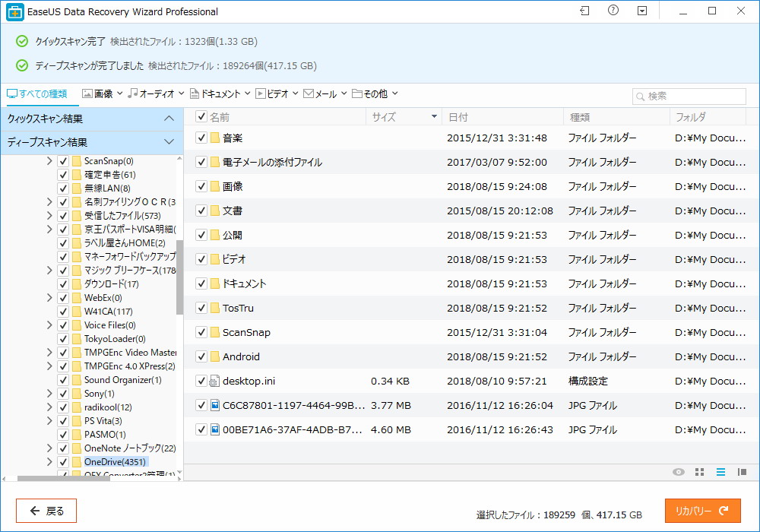Click the radikool folder icon in tree

tap(77, 407)
